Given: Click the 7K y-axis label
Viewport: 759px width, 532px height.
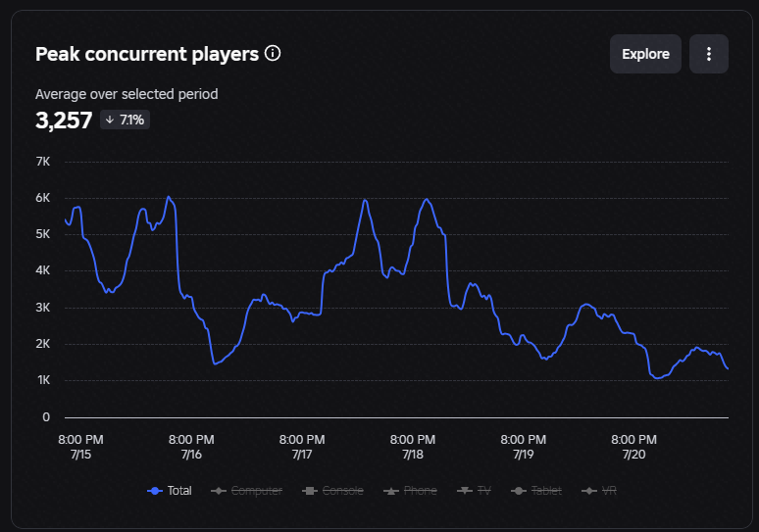Looking at the screenshot, I should coord(42,162).
